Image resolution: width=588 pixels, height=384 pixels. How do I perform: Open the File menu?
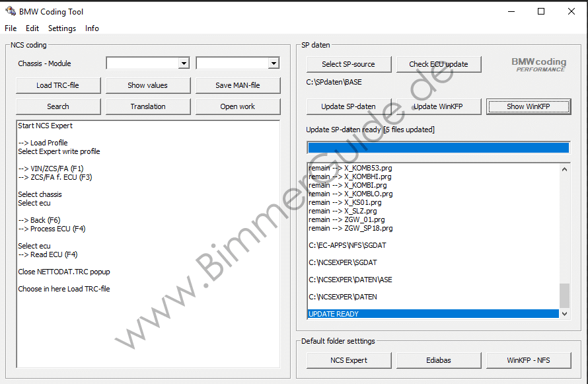click(x=11, y=28)
